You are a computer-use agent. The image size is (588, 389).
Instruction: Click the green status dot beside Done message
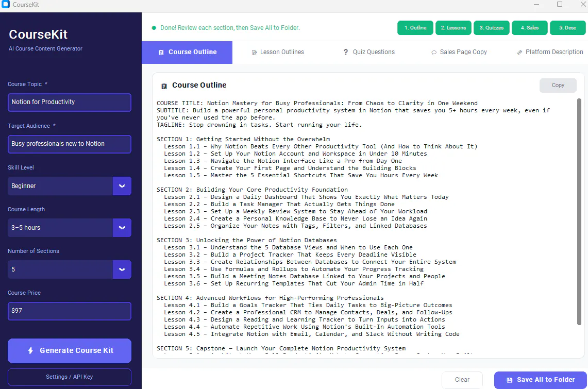[x=154, y=28]
